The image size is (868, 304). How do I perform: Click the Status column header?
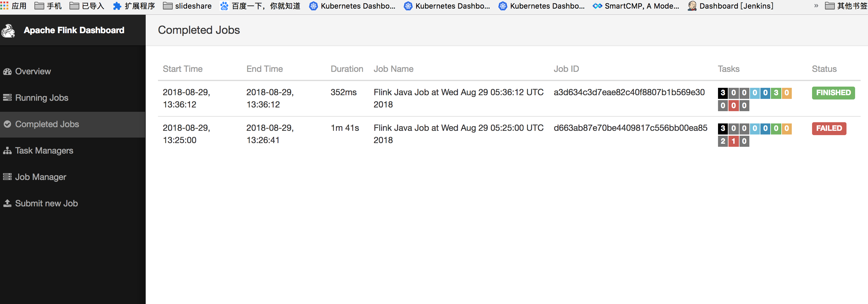pos(824,69)
